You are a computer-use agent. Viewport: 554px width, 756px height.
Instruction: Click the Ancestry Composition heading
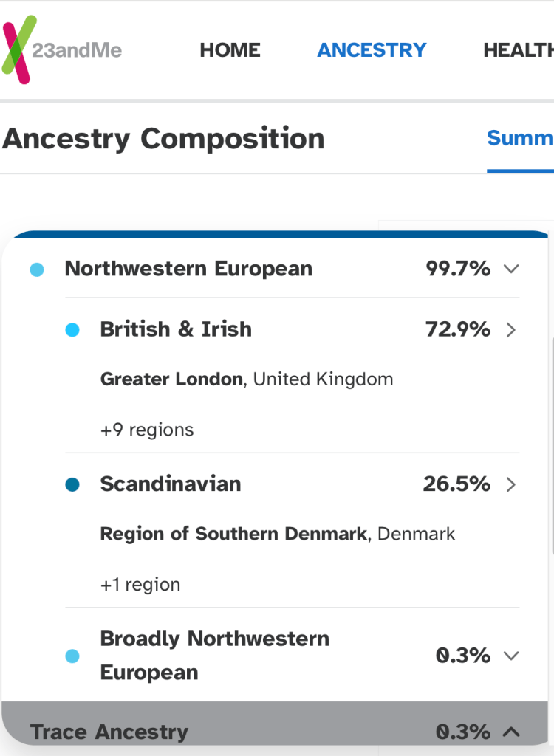pyautogui.click(x=164, y=139)
